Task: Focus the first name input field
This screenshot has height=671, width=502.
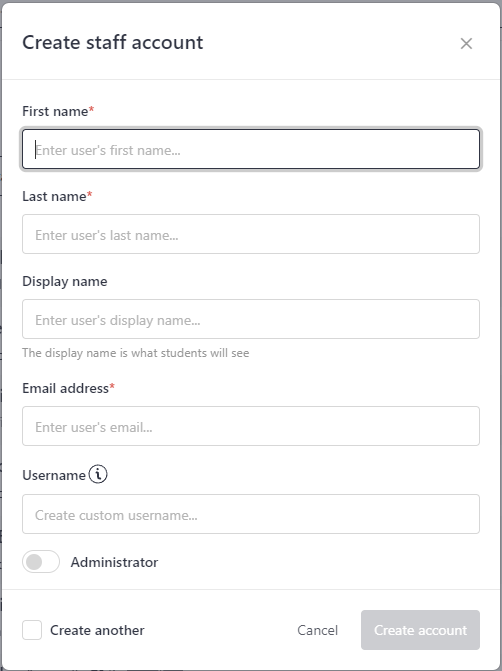Action: tap(251, 149)
